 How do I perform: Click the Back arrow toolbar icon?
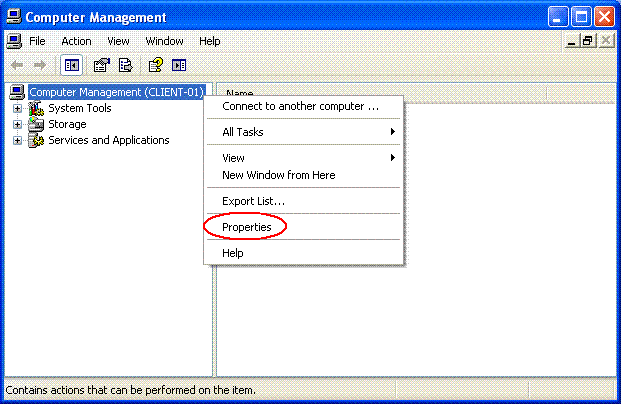click(17, 65)
